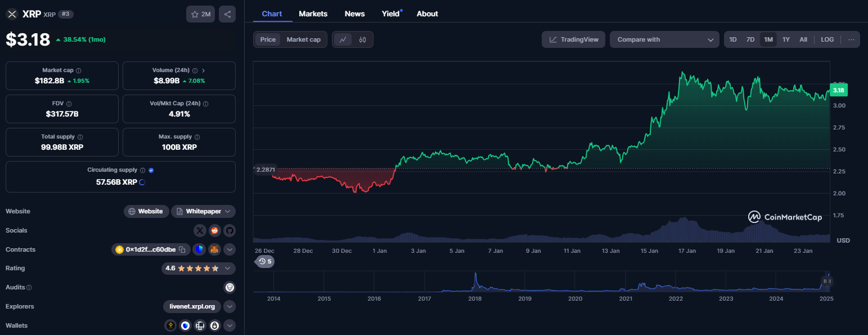Click the $182.8B market cap value

click(49, 81)
